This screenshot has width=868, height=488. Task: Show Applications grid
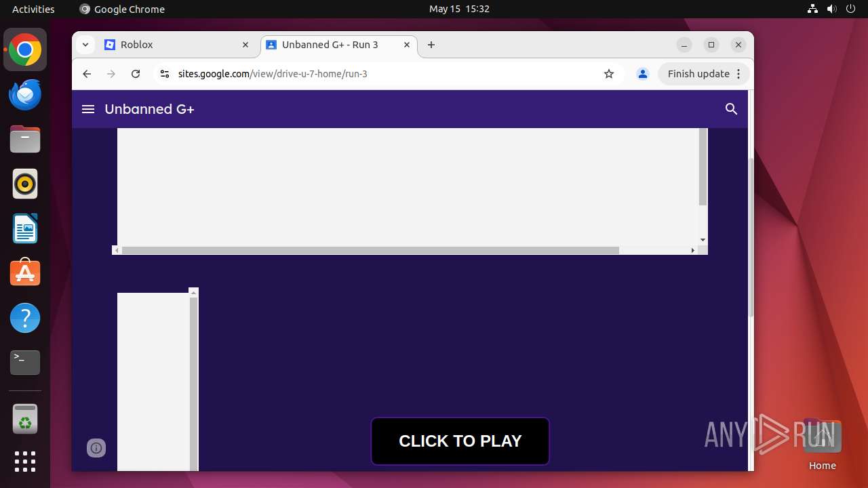pyautogui.click(x=25, y=462)
